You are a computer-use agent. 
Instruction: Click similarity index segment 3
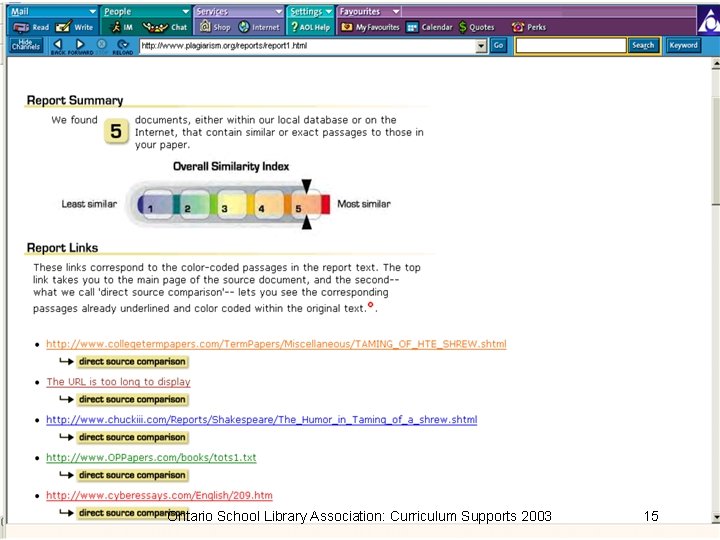pos(231,204)
